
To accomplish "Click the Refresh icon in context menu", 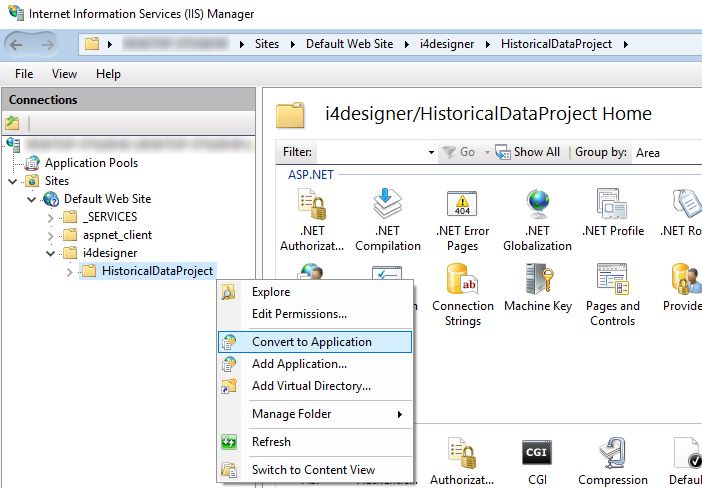I will 229,442.
